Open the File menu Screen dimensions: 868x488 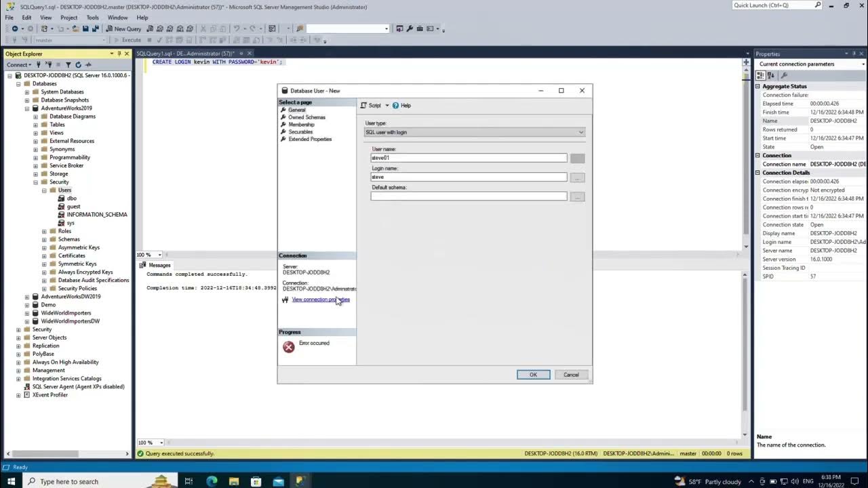click(x=9, y=18)
